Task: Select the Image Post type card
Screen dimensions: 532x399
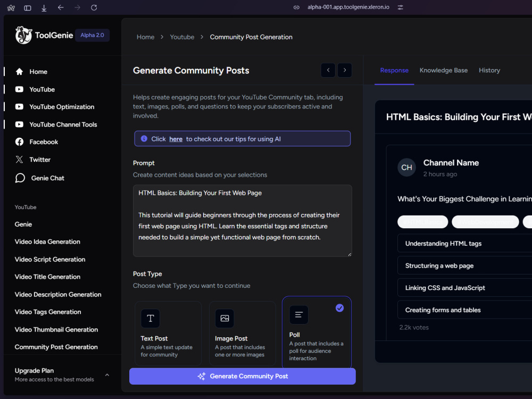Action: pos(243,334)
